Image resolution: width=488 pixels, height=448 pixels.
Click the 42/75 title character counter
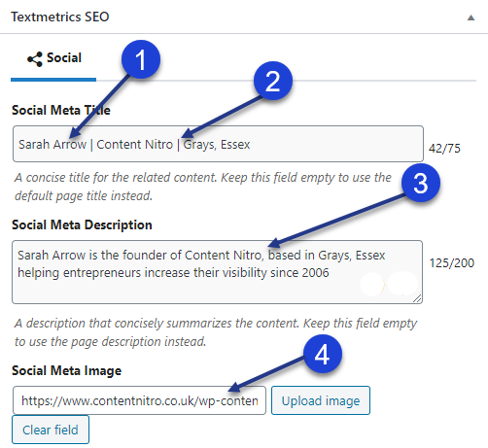click(x=444, y=149)
